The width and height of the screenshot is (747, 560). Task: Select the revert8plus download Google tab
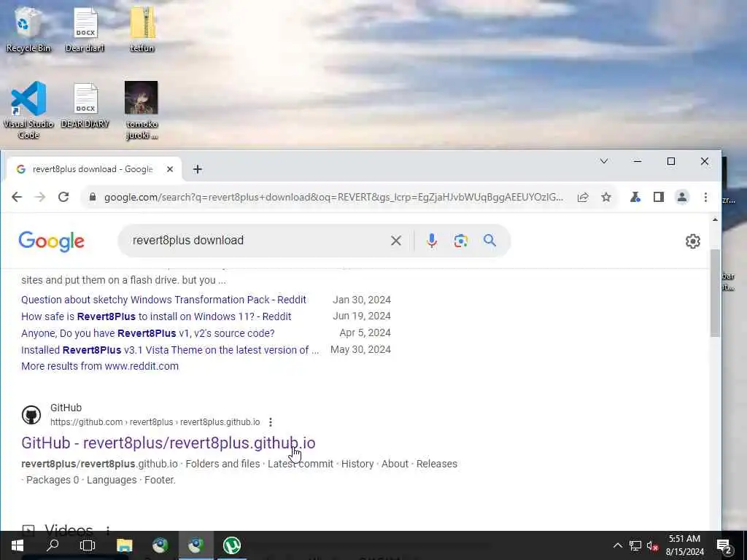93,169
